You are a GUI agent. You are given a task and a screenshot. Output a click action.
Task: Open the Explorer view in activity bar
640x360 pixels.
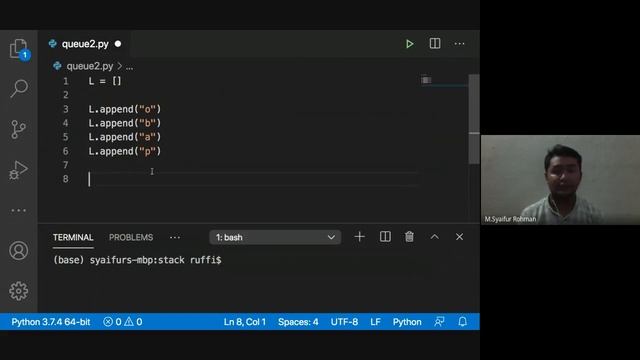point(18,49)
